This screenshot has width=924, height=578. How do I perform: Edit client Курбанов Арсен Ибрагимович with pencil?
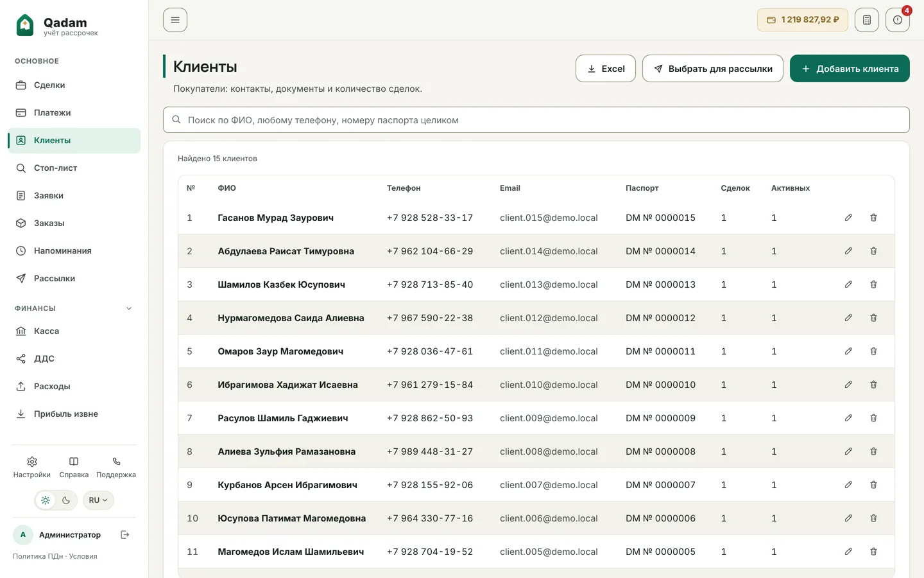848,485
